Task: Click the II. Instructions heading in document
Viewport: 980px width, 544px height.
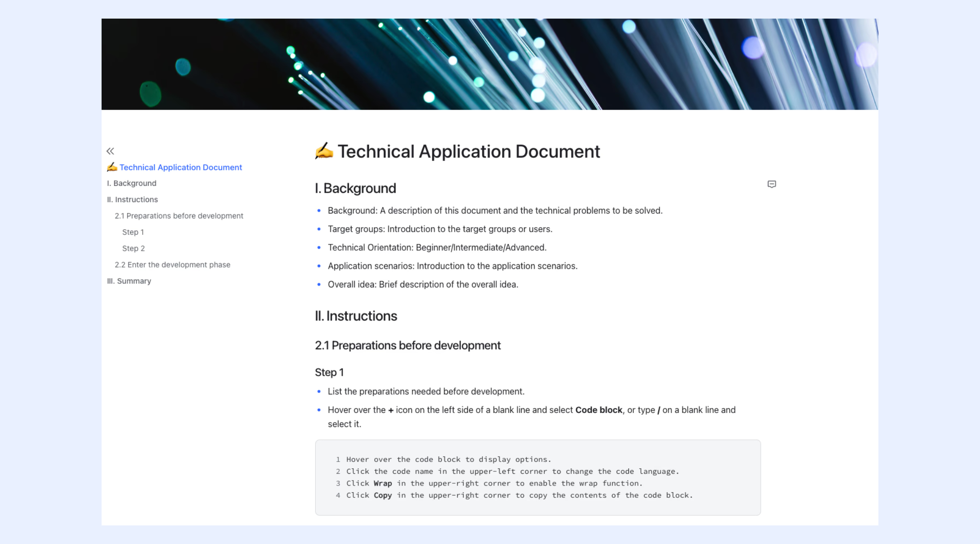Action: pos(356,316)
